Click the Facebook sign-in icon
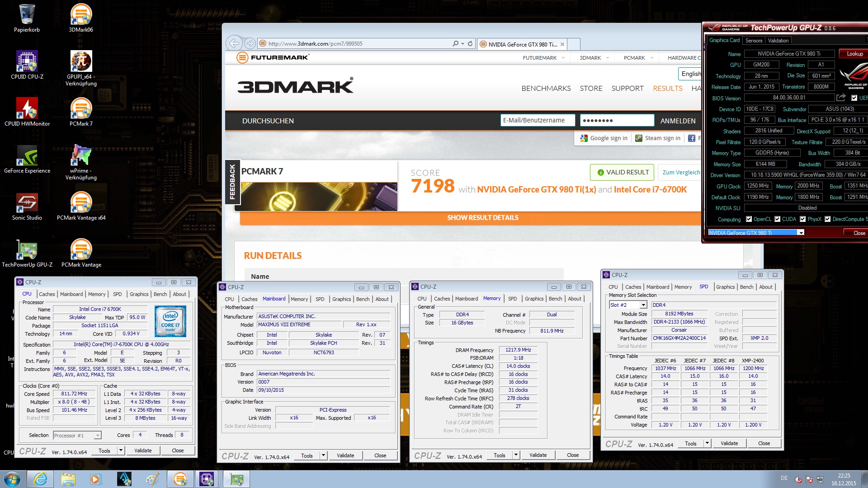The height and width of the screenshot is (488, 868). (691, 138)
